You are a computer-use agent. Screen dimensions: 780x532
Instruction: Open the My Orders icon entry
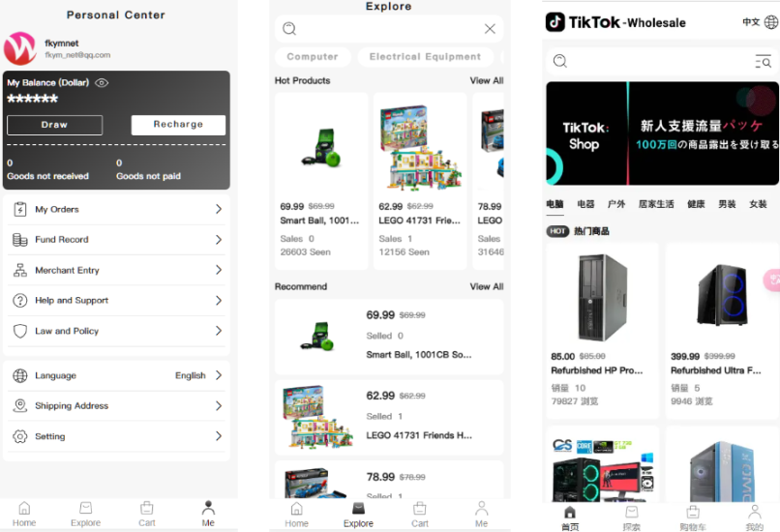tap(20, 209)
